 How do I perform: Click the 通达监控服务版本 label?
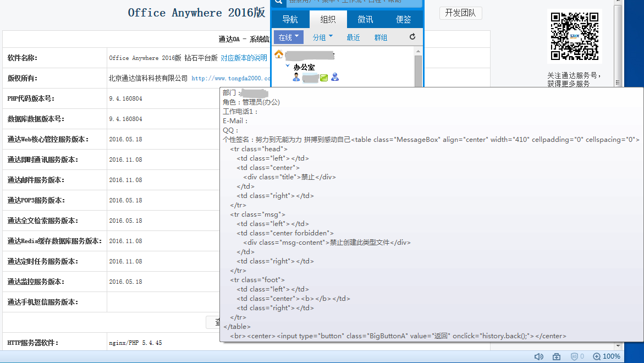[x=36, y=282]
